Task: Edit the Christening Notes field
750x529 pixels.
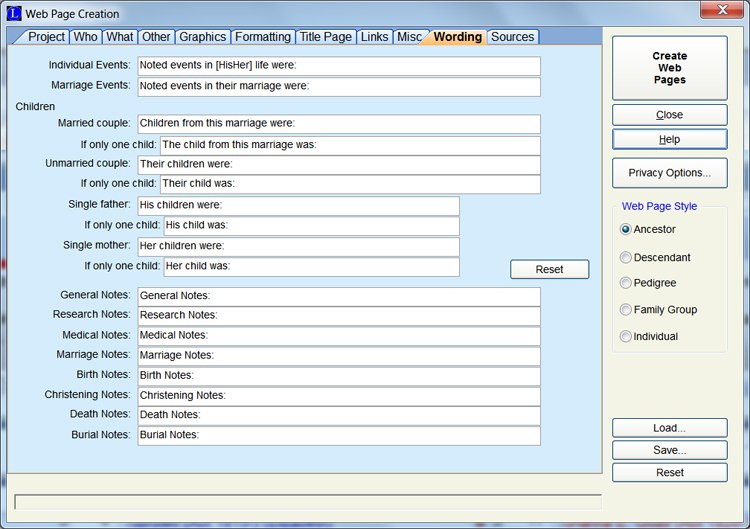Action: click(x=339, y=397)
